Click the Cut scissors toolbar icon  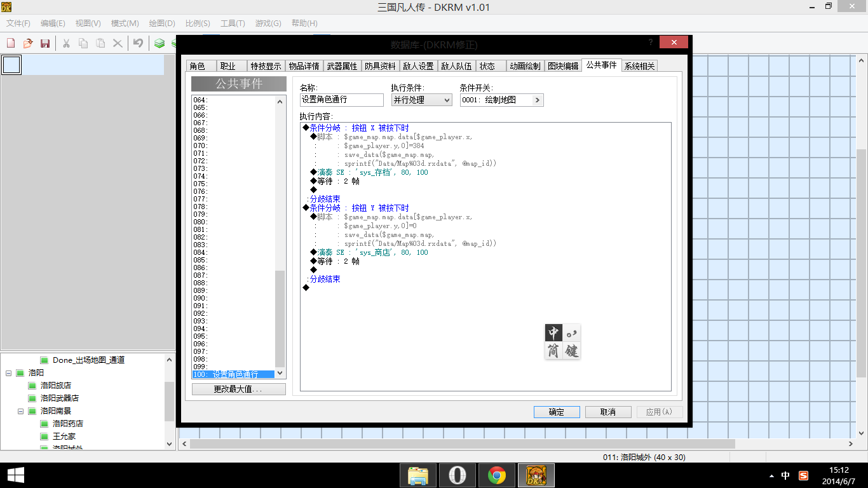66,43
